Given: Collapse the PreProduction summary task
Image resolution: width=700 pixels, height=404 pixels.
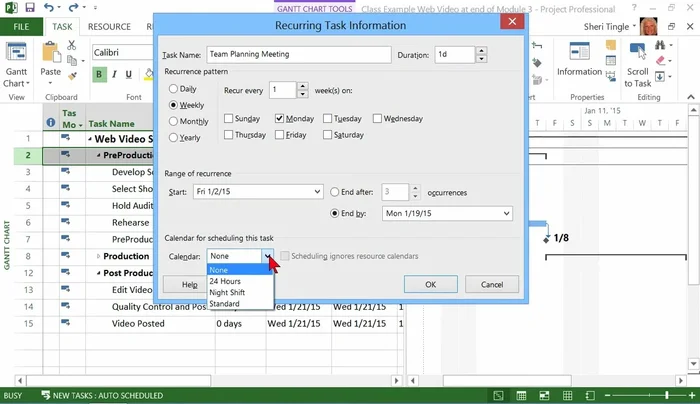Looking at the screenshot, I should (99, 155).
